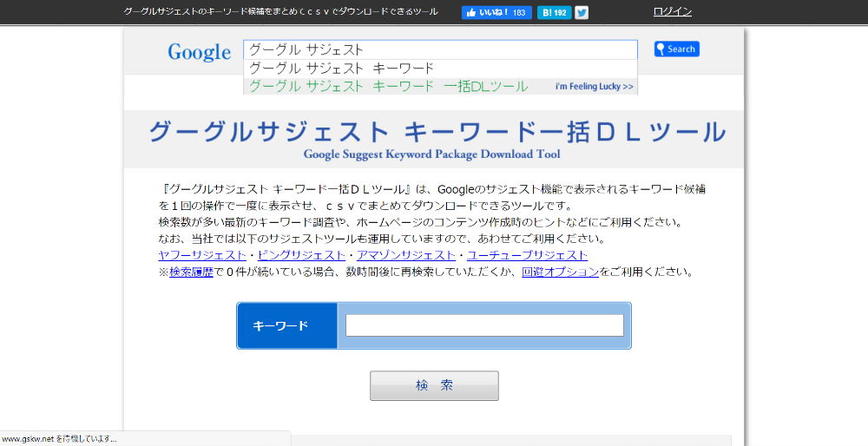Click the 検索 submit button
Screen dimensions: 868x446
434,385
